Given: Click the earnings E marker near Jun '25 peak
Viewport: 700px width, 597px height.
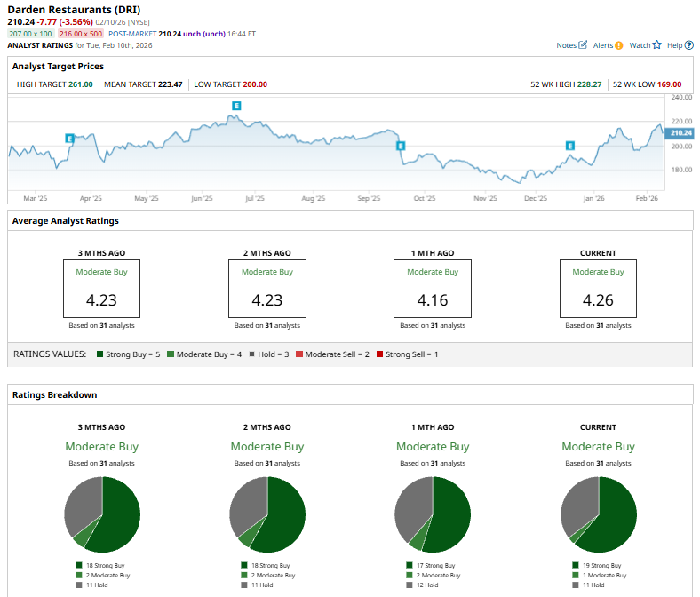Looking at the screenshot, I should point(236,106).
